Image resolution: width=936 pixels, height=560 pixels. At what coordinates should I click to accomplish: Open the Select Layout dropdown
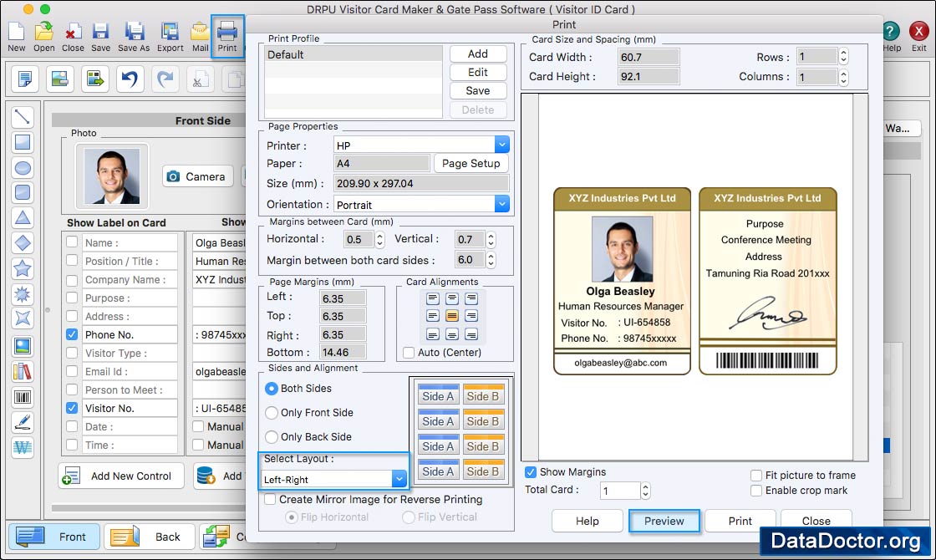click(399, 479)
